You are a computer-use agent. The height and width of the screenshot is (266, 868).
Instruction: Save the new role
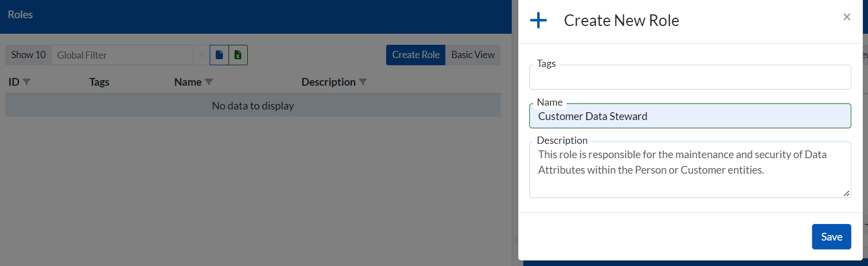pos(831,237)
